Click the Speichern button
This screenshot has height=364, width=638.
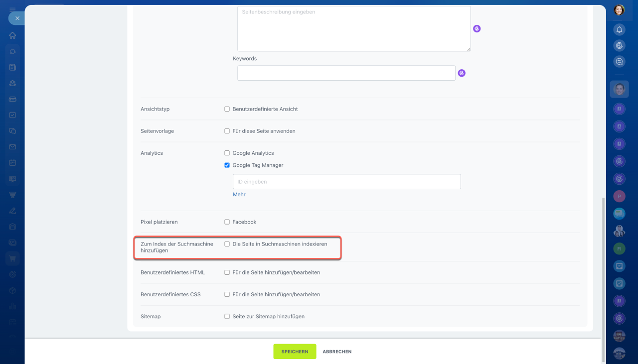[295, 352]
